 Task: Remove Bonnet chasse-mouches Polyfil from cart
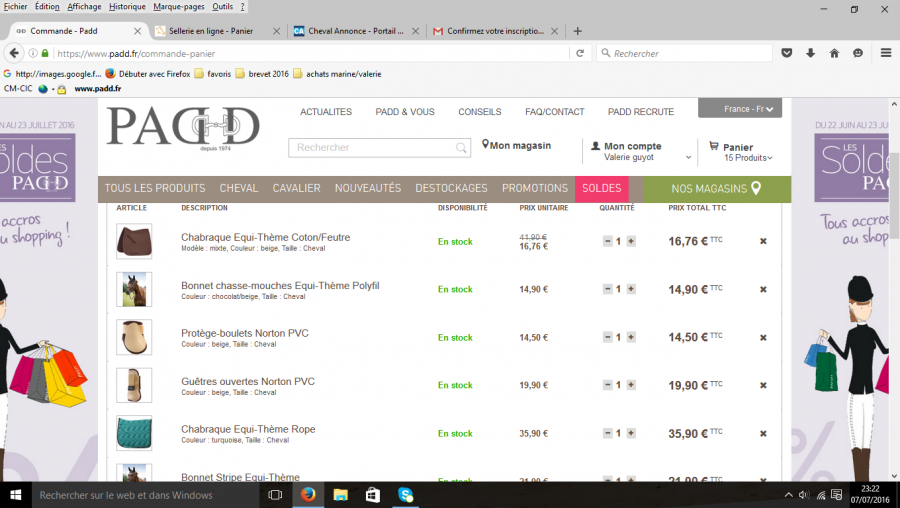[x=763, y=289]
